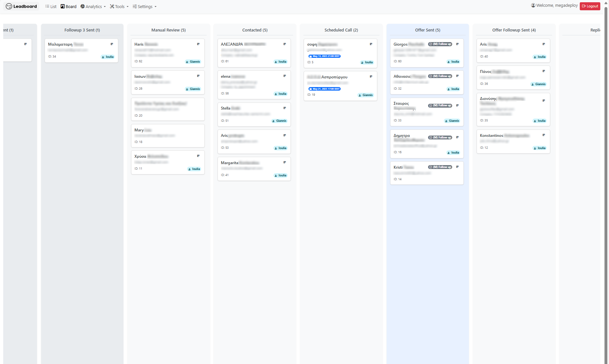Expand the Settings dropdown
This screenshot has height=364, width=609.
(145, 6)
